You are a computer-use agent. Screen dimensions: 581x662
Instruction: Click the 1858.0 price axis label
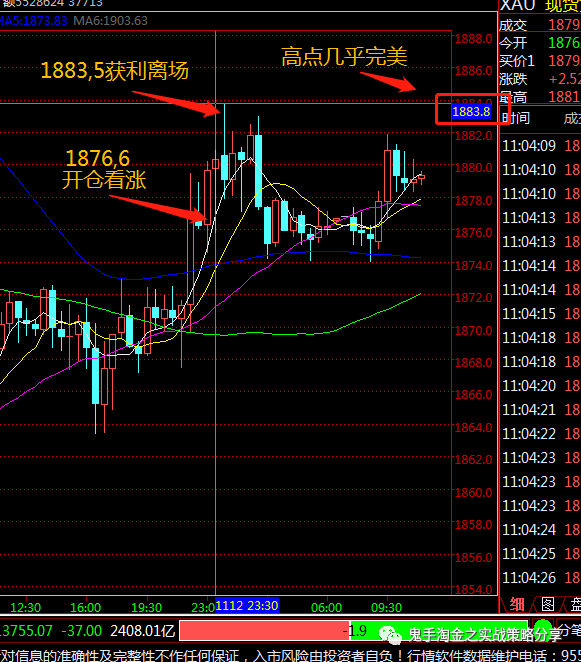coord(473,525)
